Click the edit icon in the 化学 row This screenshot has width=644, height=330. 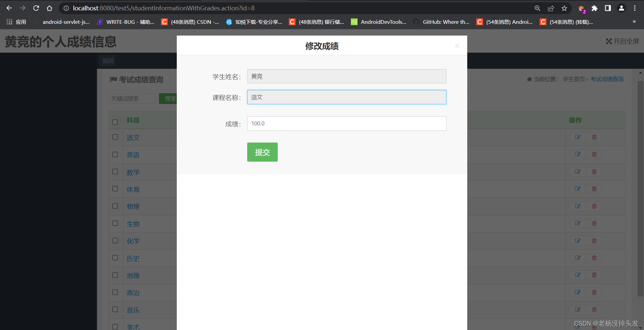(x=578, y=241)
